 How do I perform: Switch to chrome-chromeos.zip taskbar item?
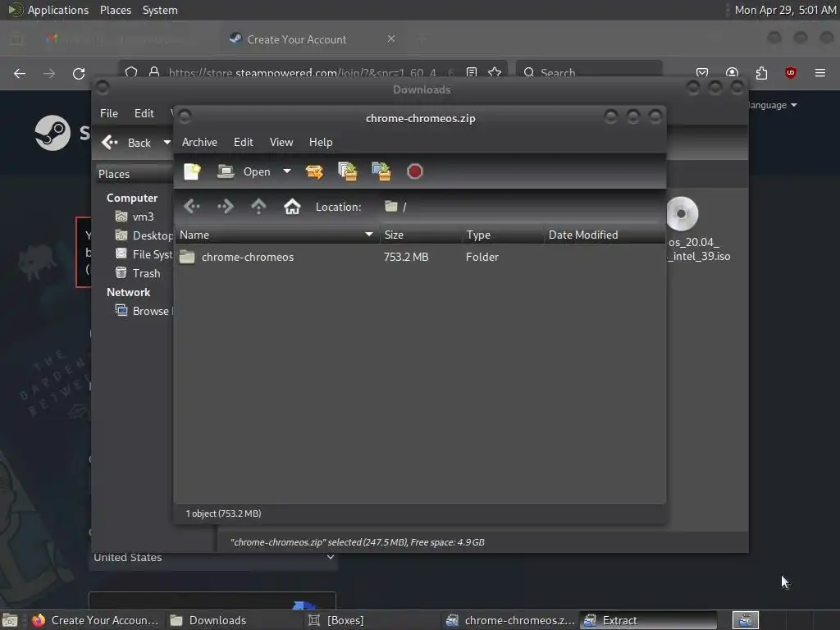click(x=510, y=620)
